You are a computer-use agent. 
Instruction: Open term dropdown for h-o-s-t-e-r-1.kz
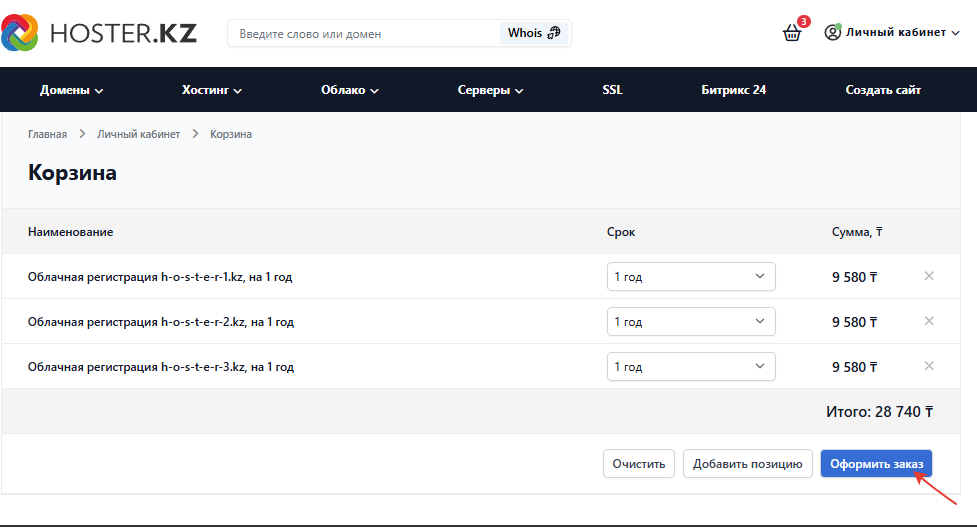691,277
